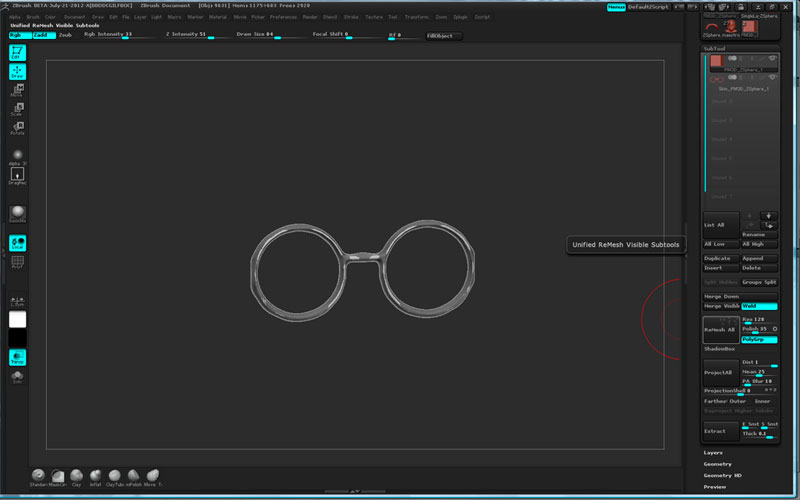Open the Alpha menu
Viewport: 800px width, 500px height.
[15, 17]
